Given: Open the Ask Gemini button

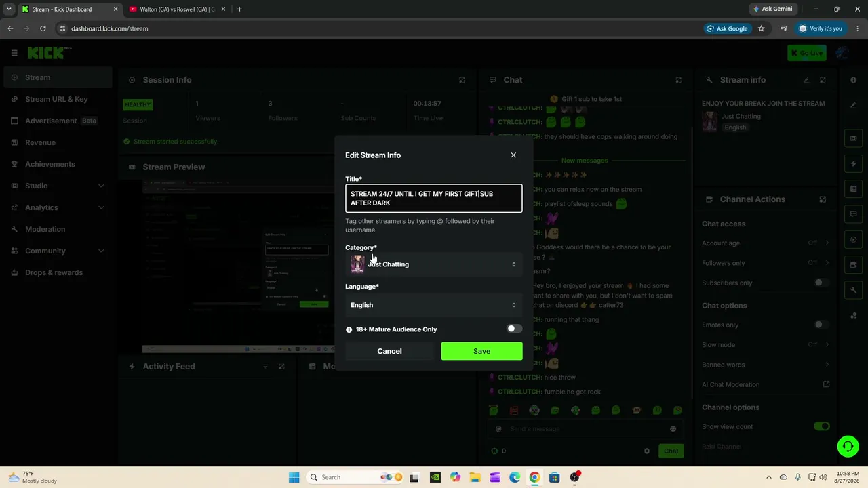Looking at the screenshot, I should 772,9.
